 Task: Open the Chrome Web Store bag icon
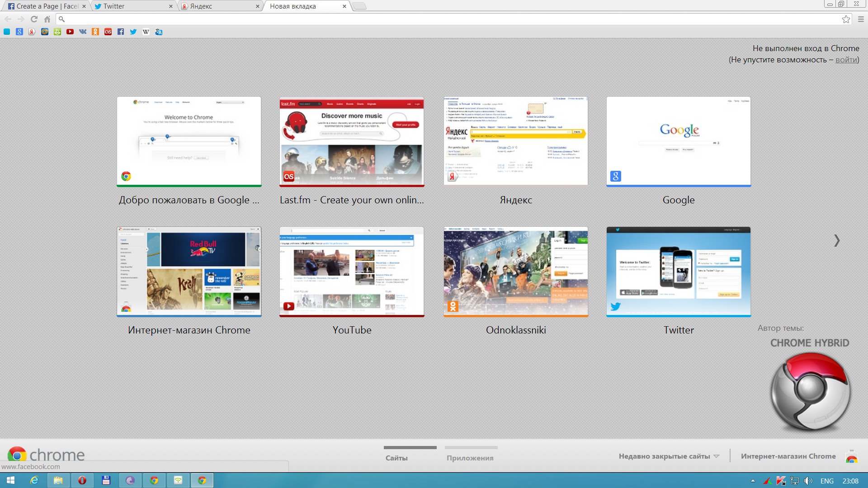pyautogui.click(x=852, y=456)
